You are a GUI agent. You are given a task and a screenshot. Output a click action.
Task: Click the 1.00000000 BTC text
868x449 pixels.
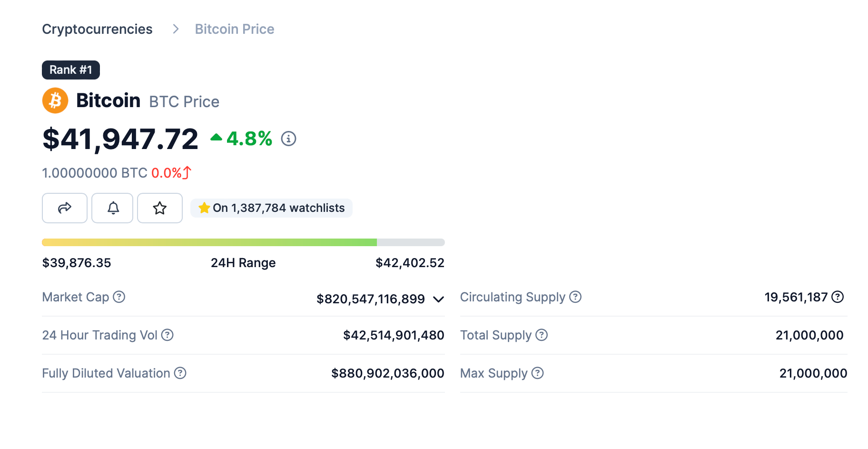[95, 173]
